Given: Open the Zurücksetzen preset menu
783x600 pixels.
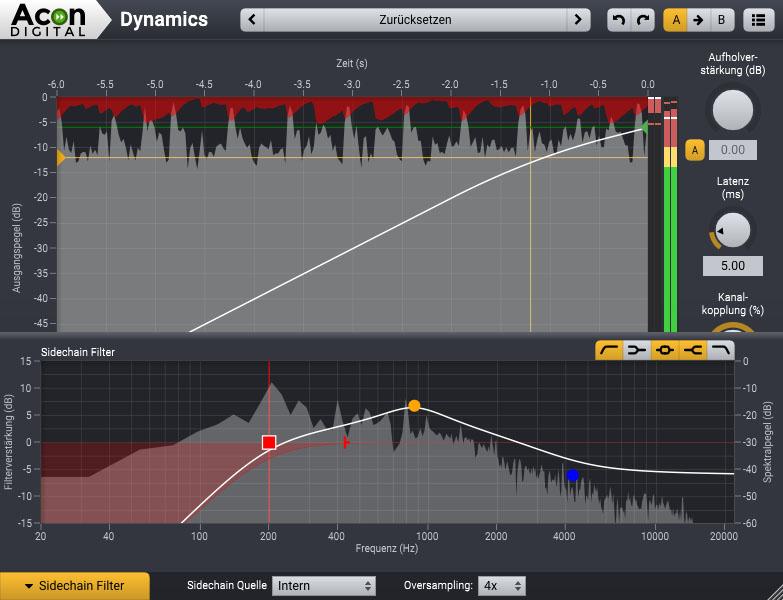Looking at the screenshot, I should pyautogui.click(x=415, y=20).
